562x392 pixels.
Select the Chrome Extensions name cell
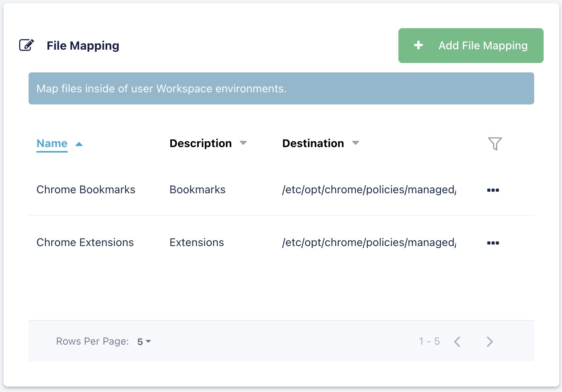click(x=85, y=243)
